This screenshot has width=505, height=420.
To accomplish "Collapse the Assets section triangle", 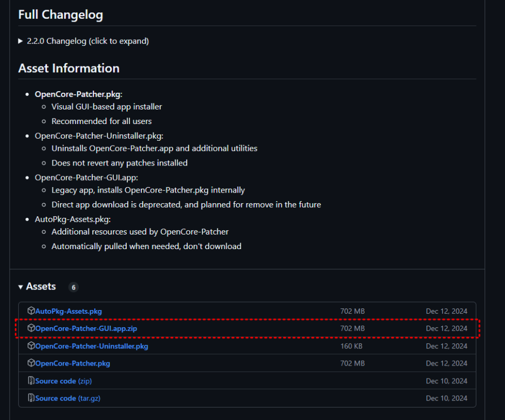I will pos(21,287).
